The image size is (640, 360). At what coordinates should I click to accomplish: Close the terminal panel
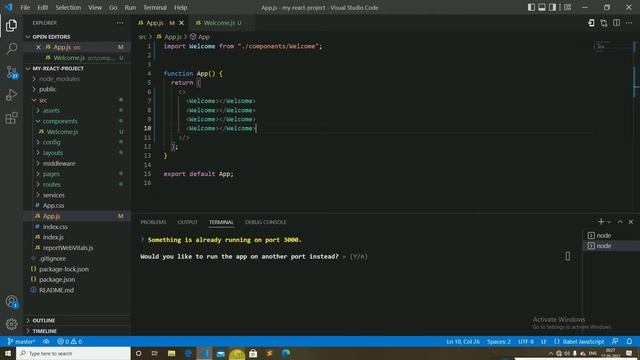[631, 222]
